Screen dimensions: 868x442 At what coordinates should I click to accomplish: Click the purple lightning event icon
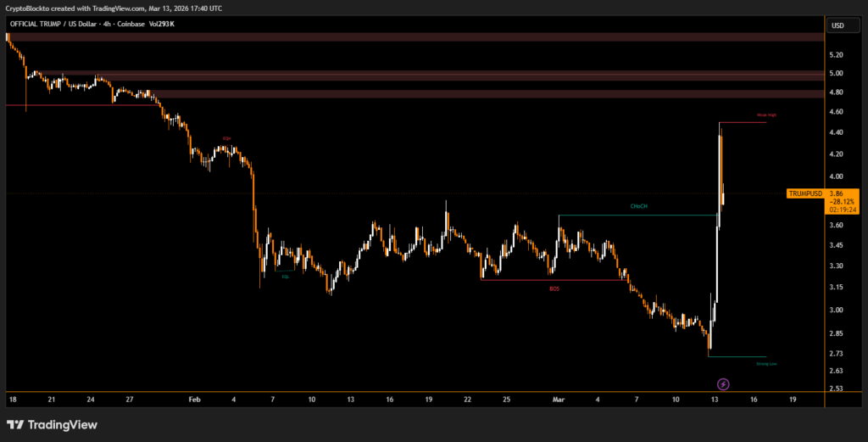pos(723,383)
